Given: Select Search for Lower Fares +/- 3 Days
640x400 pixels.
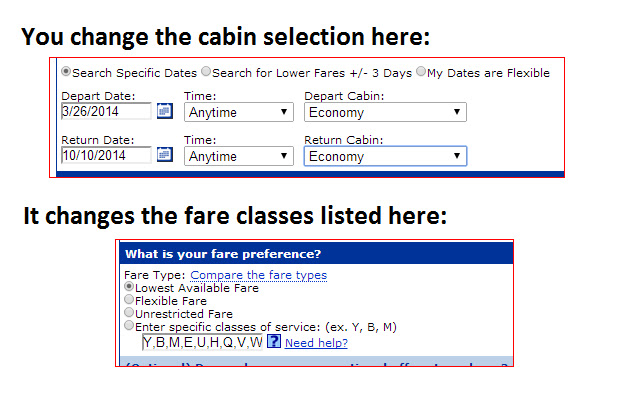Looking at the screenshot, I should point(206,72).
